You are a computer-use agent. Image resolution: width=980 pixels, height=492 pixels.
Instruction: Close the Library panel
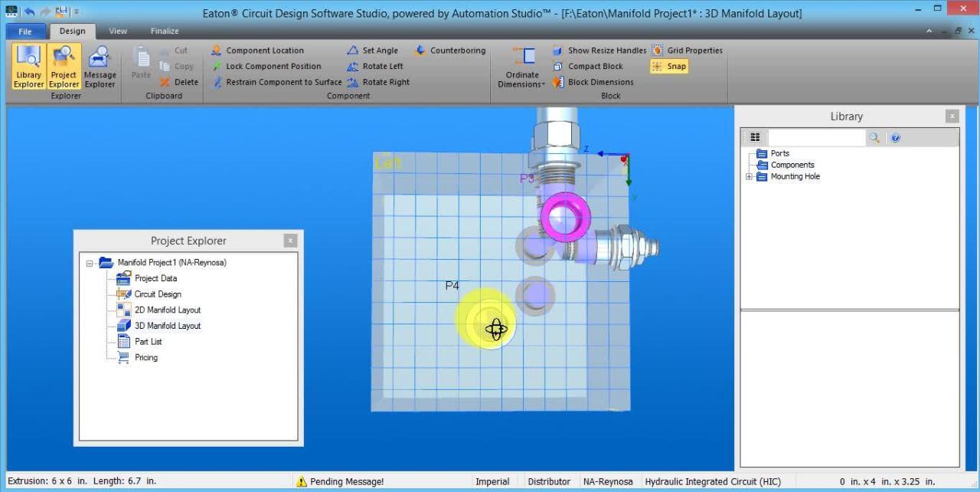tap(952, 116)
